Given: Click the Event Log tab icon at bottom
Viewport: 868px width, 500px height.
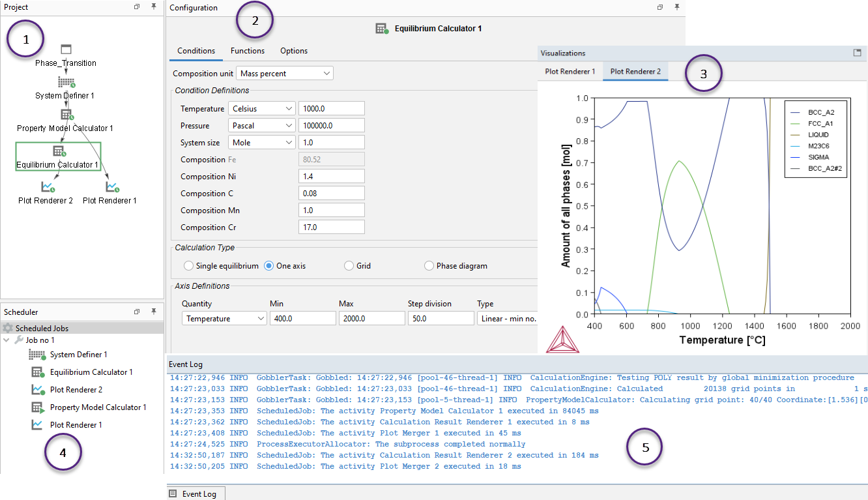Looking at the screenshot, I should tap(173, 493).
